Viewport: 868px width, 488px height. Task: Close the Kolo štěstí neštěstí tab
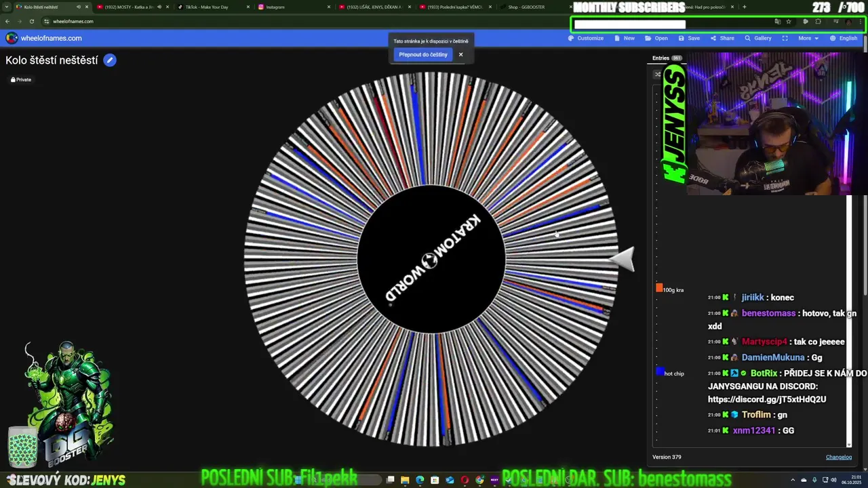[87, 7]
